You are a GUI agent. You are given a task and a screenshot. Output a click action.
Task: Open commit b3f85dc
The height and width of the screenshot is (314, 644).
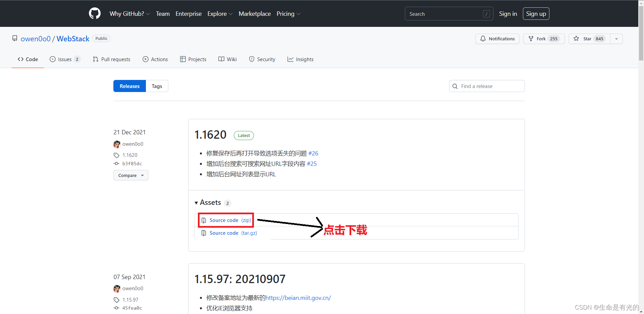click(x=132, y=164)
